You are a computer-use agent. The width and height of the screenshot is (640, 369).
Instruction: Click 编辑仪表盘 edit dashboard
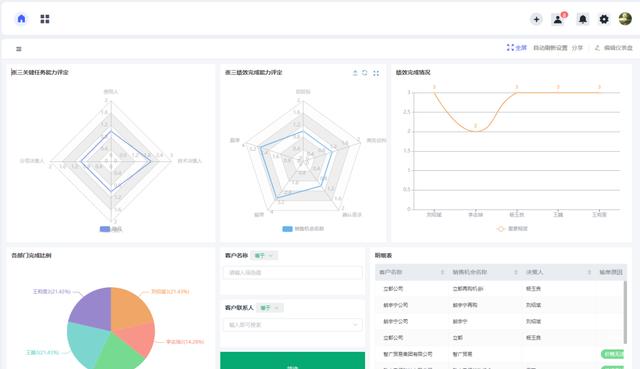pyautogui.click(x=614, y=48)
